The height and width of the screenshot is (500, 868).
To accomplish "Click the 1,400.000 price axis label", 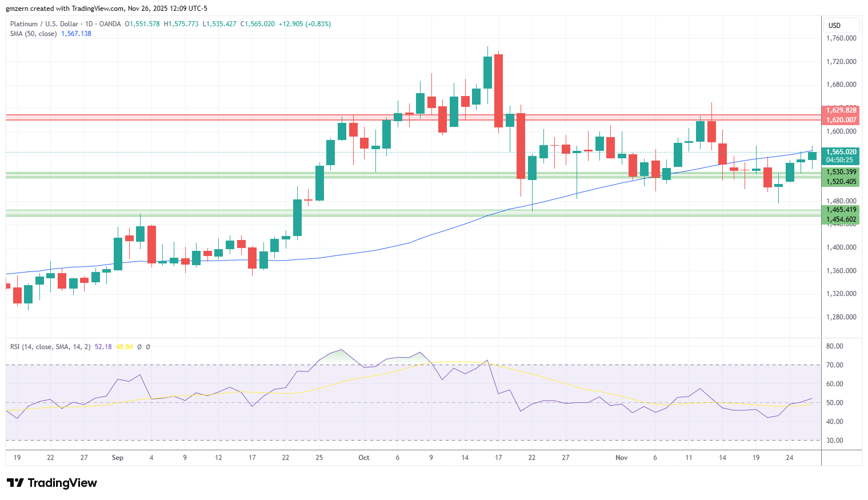I will pyautogui.click(x=841, y=247).
